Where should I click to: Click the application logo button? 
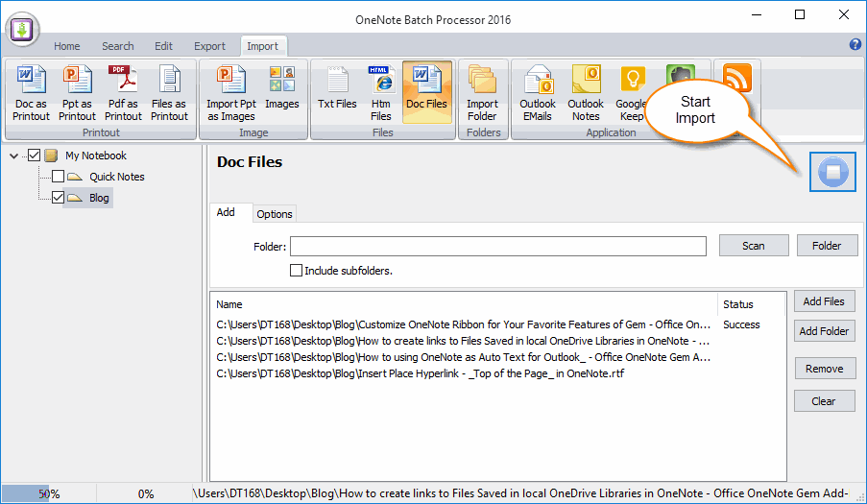pos(23,29)
